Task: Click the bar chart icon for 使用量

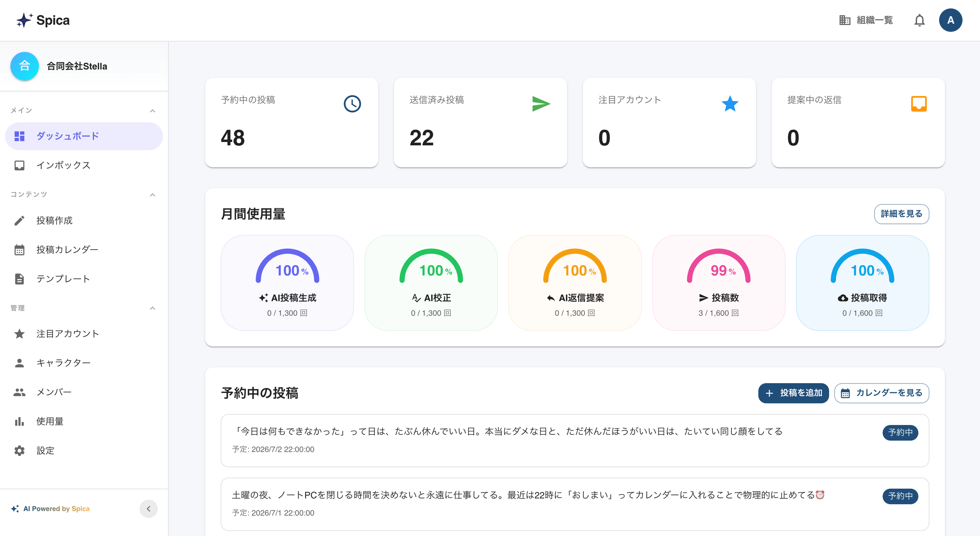Action: coord(19,421)
